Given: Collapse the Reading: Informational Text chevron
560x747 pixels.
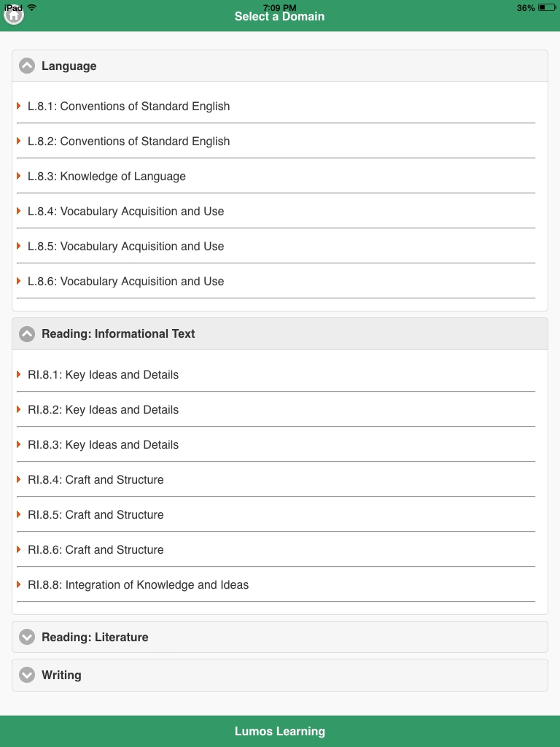Looking at the screenshot, I should pyautogui.click(x=27, y=334).
